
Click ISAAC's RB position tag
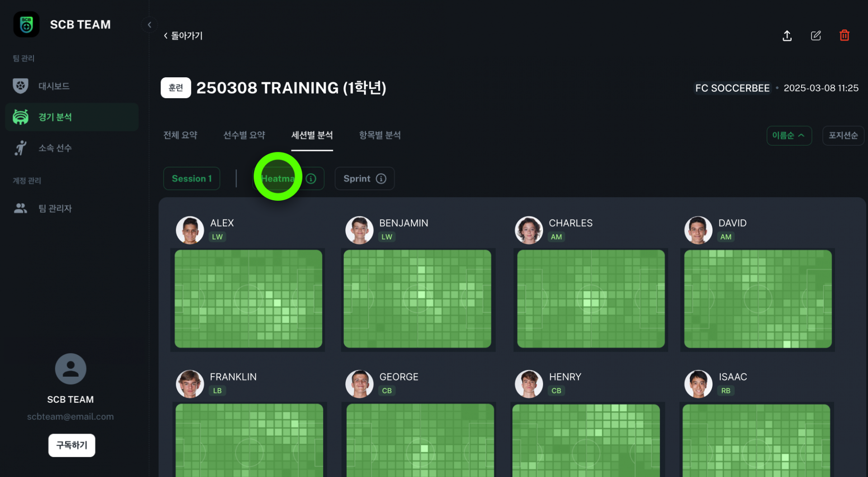tap(726, 391)
